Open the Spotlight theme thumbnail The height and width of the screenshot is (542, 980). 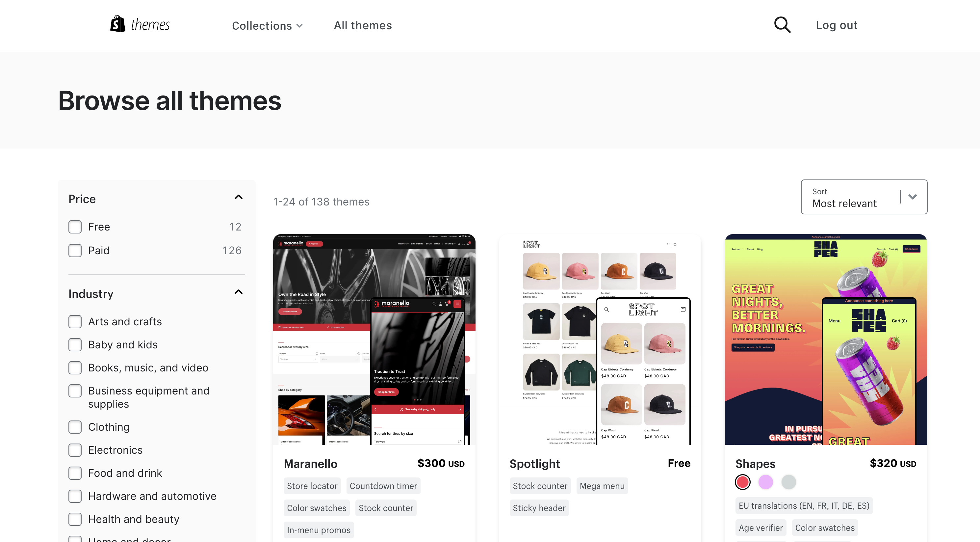[x=600, y=339]
